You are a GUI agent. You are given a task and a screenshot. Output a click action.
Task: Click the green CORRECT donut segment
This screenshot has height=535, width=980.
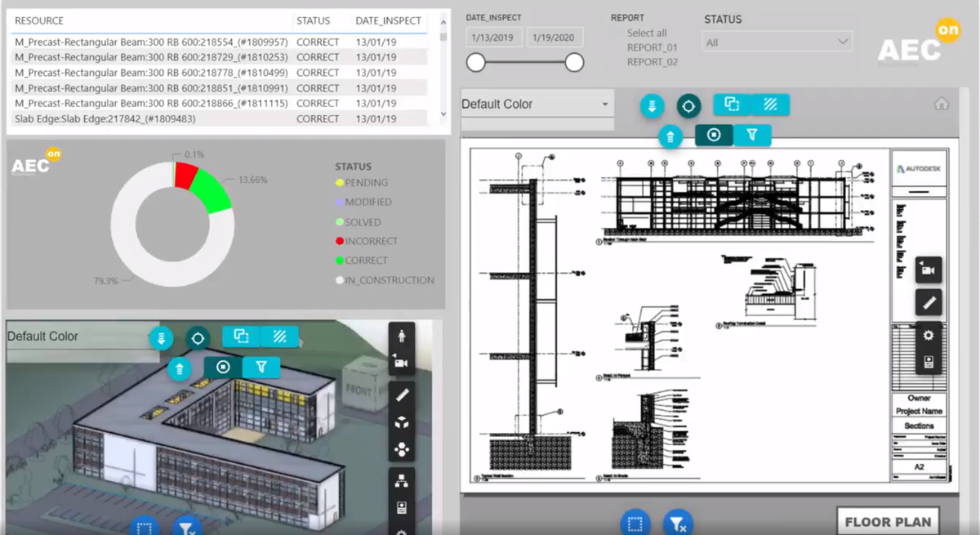coord(211,190)
